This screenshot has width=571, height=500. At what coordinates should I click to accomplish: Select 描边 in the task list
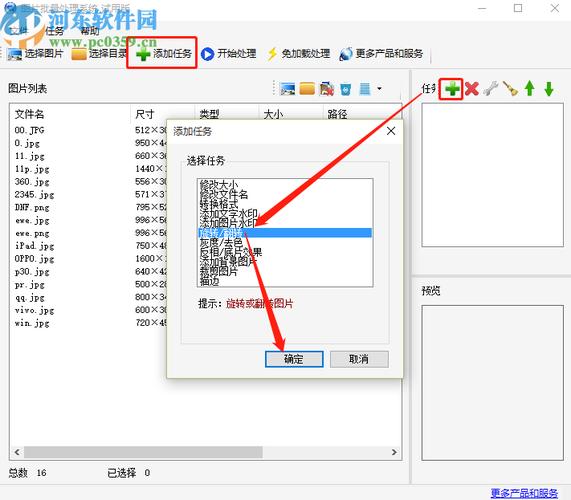click(x=285, y=280)
